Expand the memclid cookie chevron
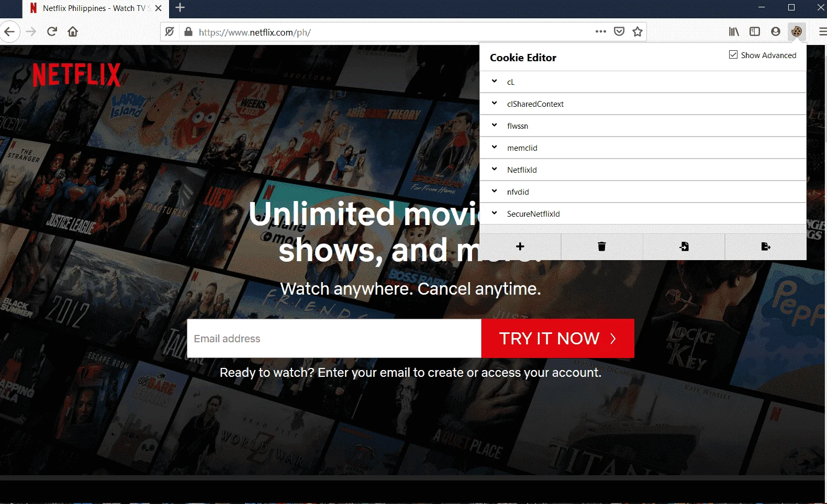The height and width of the screenshot is (504, 827). (x=494, y=147)
